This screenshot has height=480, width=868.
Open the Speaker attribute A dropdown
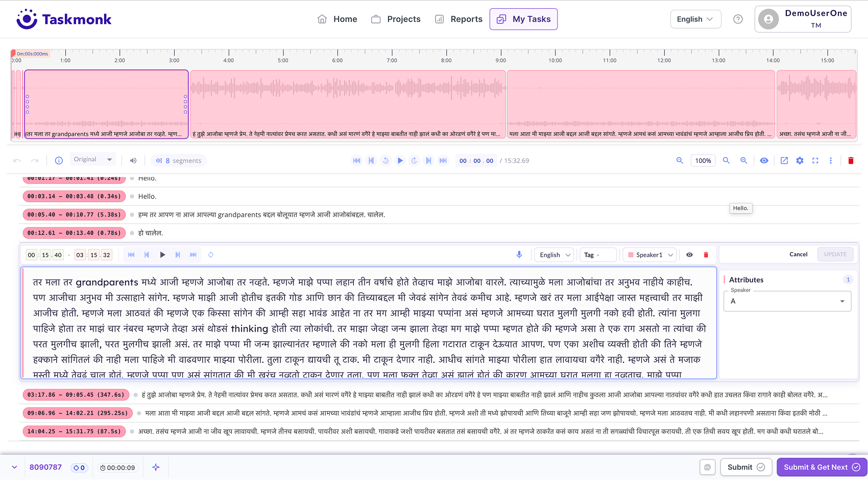tap(788, 301)
